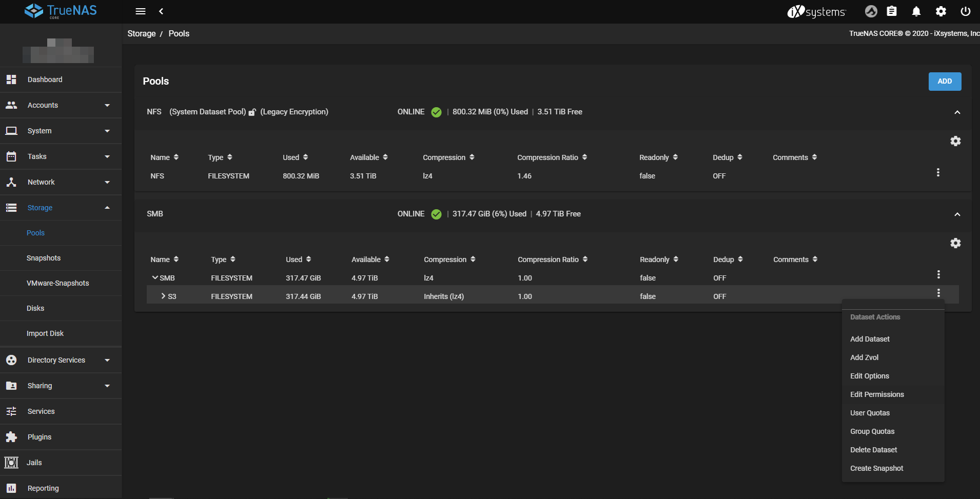Collapse the SMB pool panel
The height and width of the screenshot is (499, 980).
coord(957,214)
